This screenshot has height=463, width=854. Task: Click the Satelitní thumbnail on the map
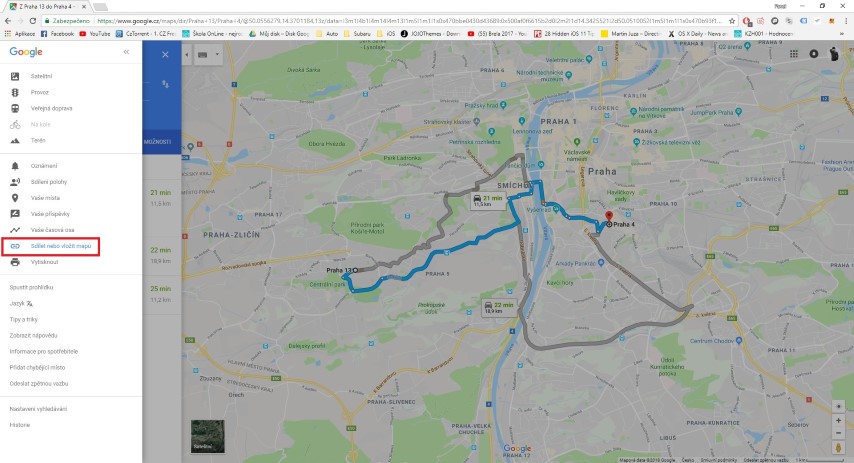coord(208,436)
